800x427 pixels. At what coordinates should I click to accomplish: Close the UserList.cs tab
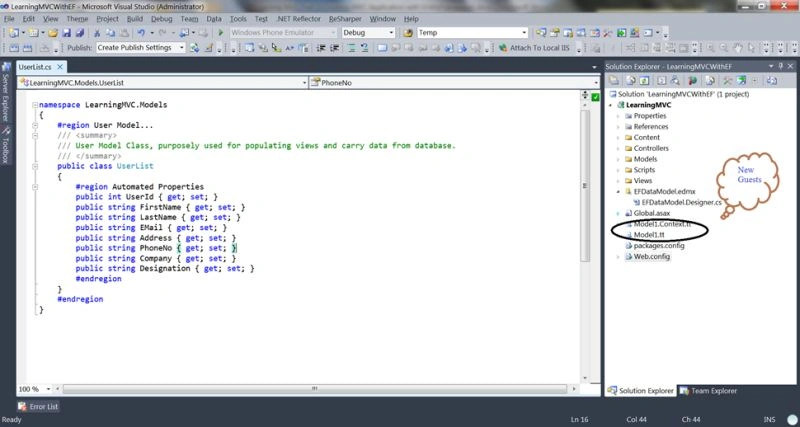tap(60, 67)
